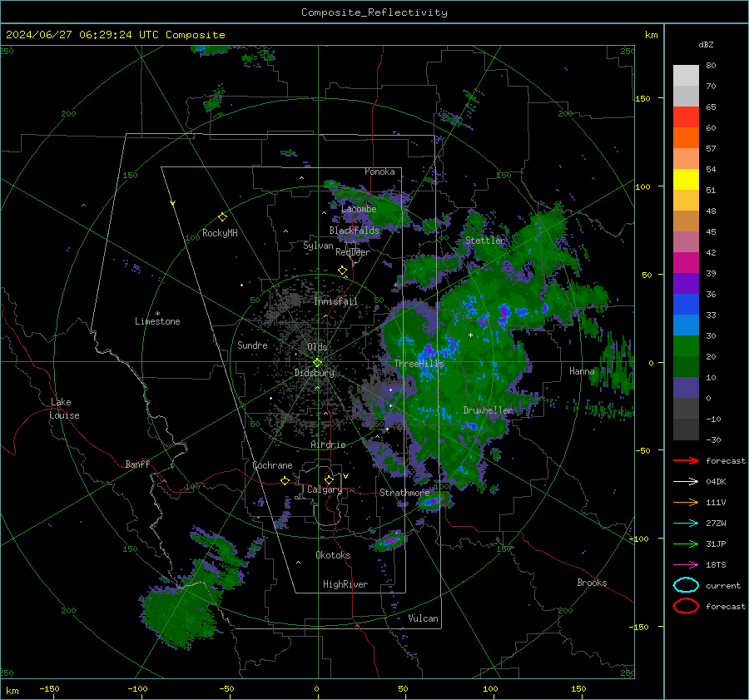Click the asterisk marker above Limestone
The width and height of the screenshot is (749, 700).
(157, 314)
